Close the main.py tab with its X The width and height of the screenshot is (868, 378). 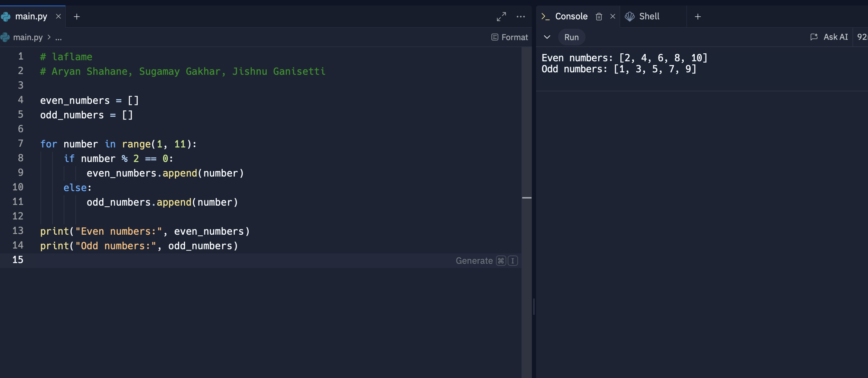point(58,16)
